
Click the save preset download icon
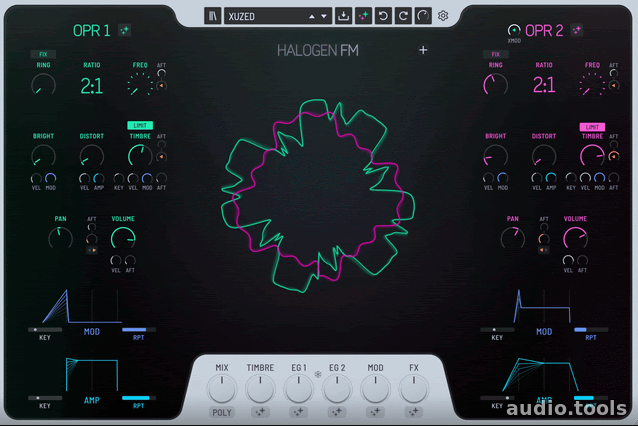343,16
